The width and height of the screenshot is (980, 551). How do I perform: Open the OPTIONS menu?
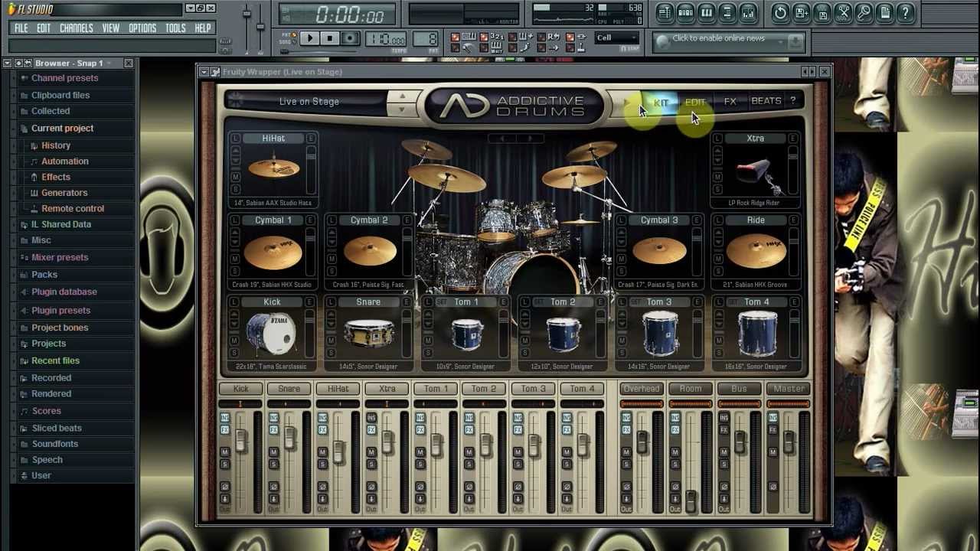click(142, 28)
